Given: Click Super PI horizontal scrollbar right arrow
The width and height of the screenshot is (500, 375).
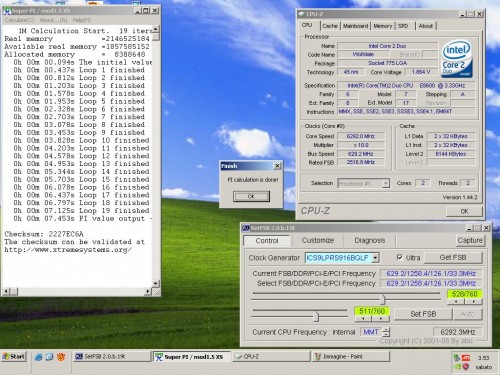Looking at the screenshot, I should [148, 292].
